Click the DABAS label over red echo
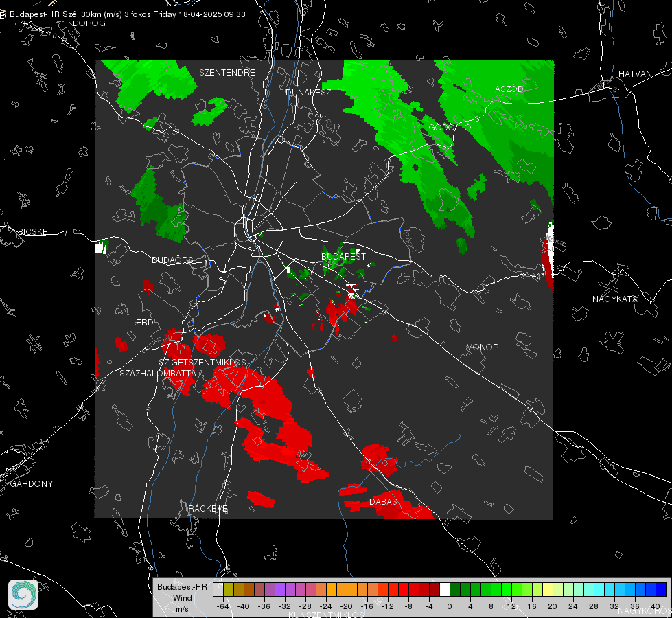Image resolution: width=672 pixels, height=618 pixels. [384, 501]
